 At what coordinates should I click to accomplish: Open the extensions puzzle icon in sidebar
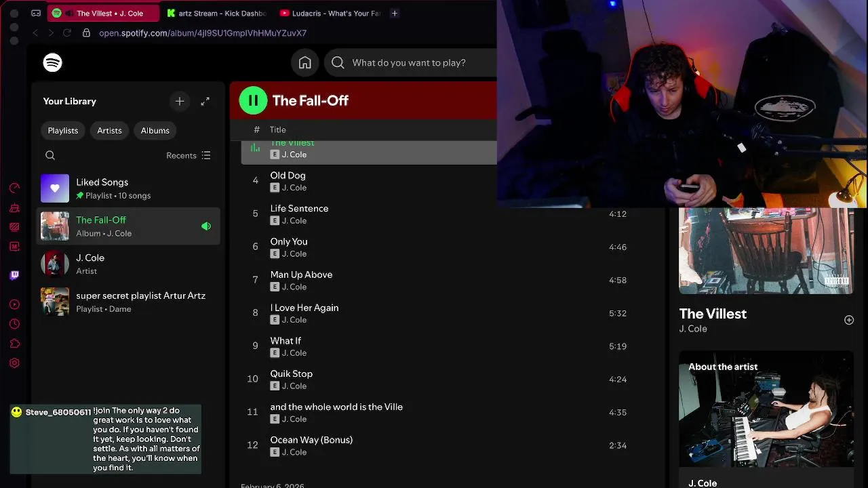tap(14, 344)
